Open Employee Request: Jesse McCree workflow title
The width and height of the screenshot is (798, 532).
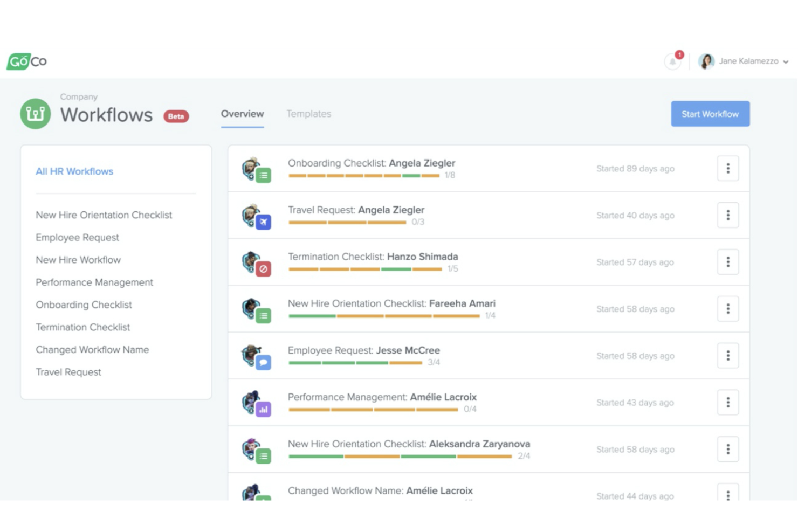(x=363, y=350)
